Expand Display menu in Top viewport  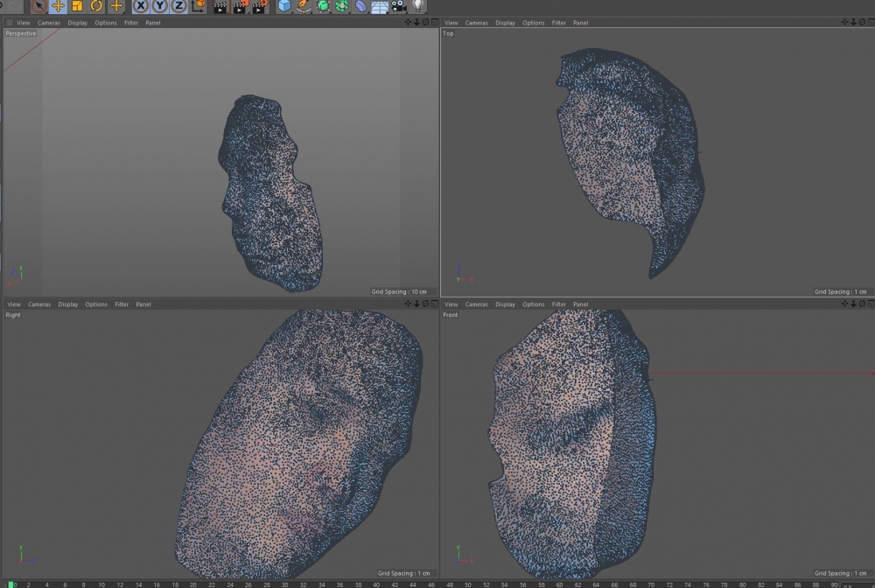click(505, 23)
